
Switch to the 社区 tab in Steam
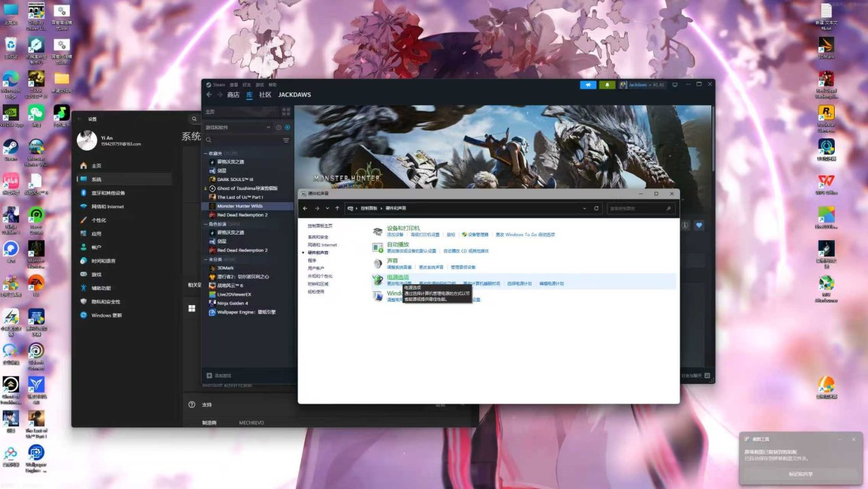pyautogui.click(x=265, y=95)
